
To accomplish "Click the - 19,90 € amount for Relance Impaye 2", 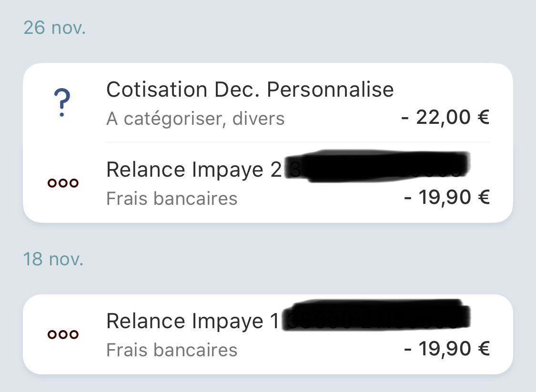I will 446,197.
